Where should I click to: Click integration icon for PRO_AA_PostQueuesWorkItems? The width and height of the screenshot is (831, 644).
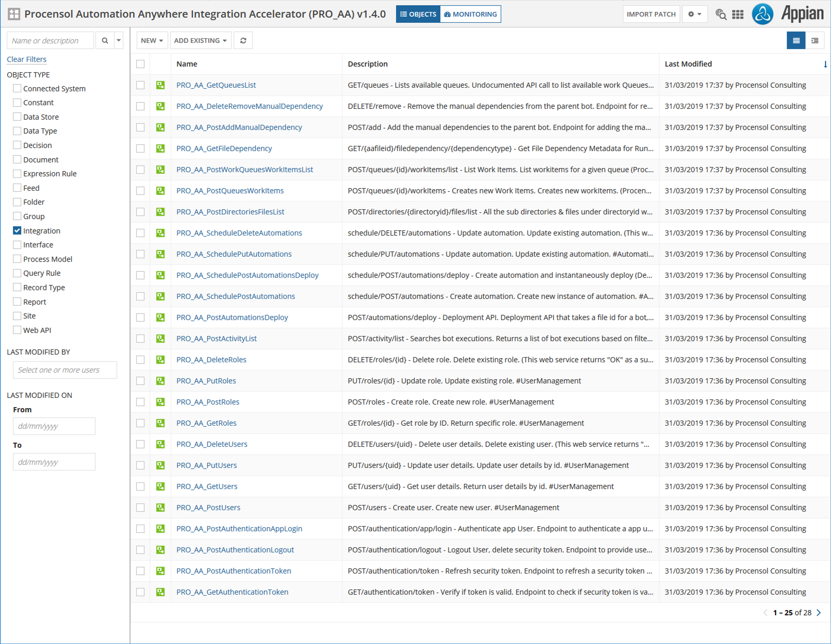tap(161, 191)
